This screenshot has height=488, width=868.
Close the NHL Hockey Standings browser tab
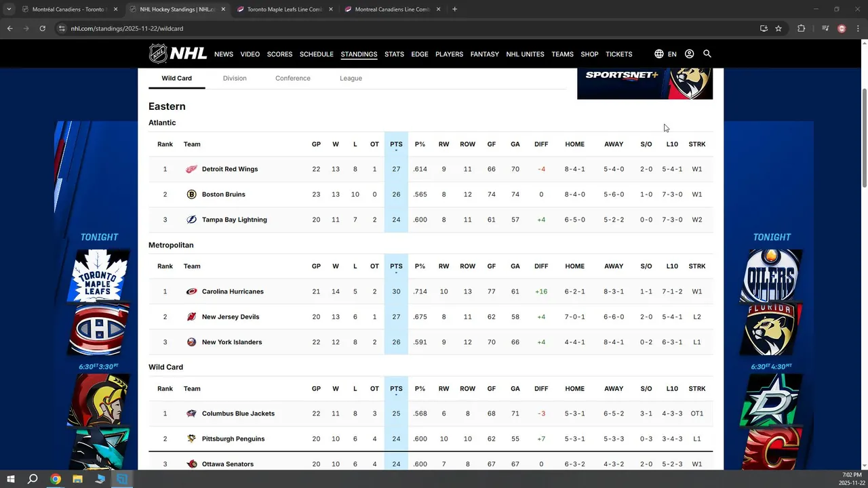223,9
